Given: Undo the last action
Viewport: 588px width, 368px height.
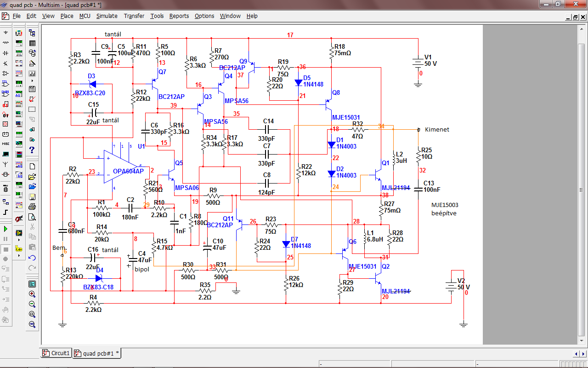Looking at the screenshot, I should (x=32, y=258).
